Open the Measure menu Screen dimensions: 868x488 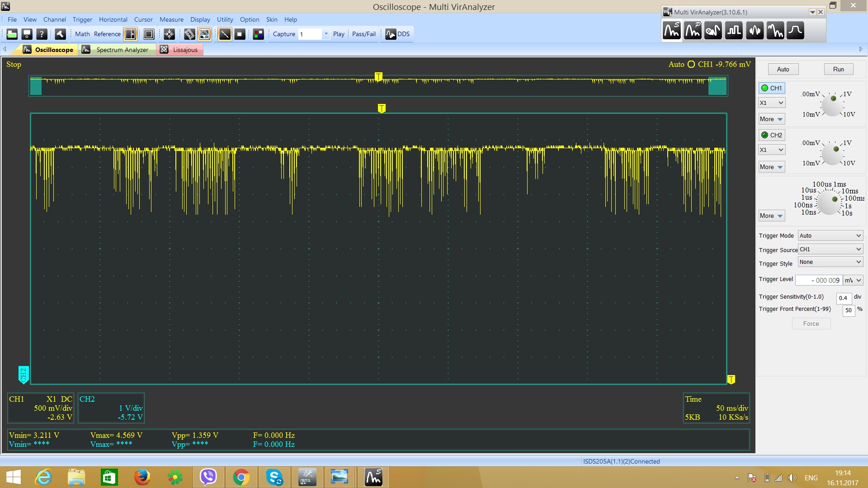(x=171, y=20)
